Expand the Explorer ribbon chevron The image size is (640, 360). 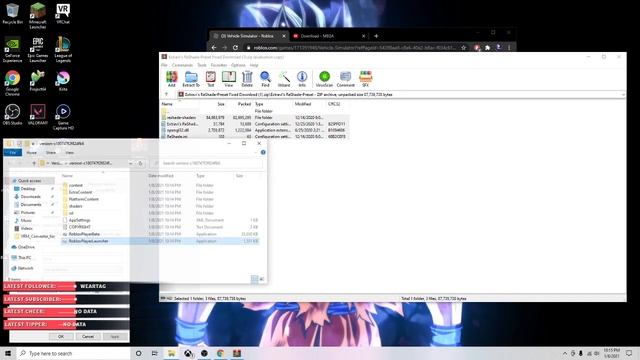coord(256,152)
